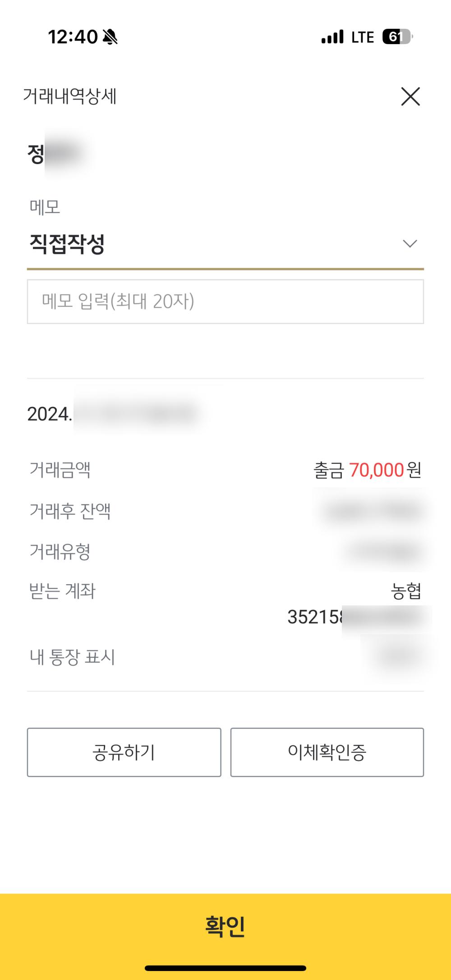Viewport: 451px width, 980px height.
Task: Confirm with the yellow 확인 button
Action: click(x=225, y=927)
